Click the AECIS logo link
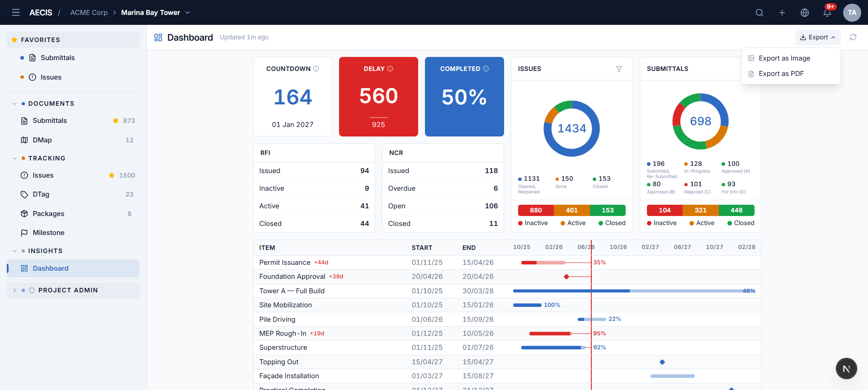 [x=41, y=13]
